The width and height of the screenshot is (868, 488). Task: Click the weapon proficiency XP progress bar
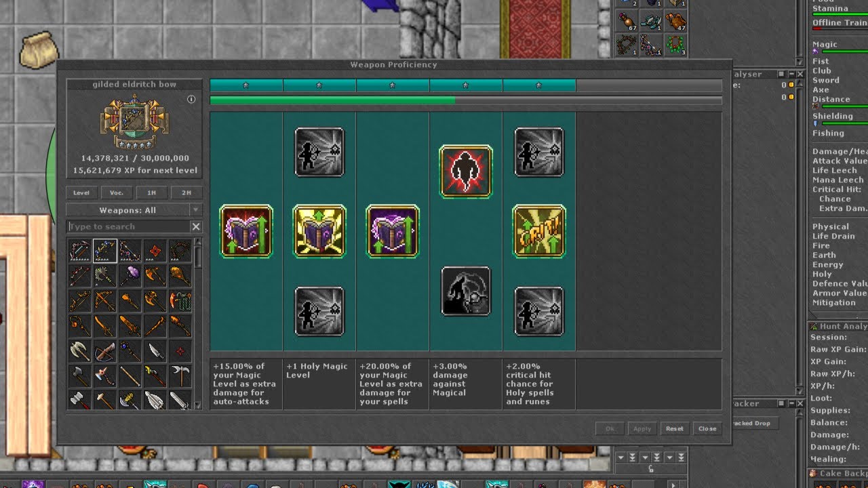point(466,100)
